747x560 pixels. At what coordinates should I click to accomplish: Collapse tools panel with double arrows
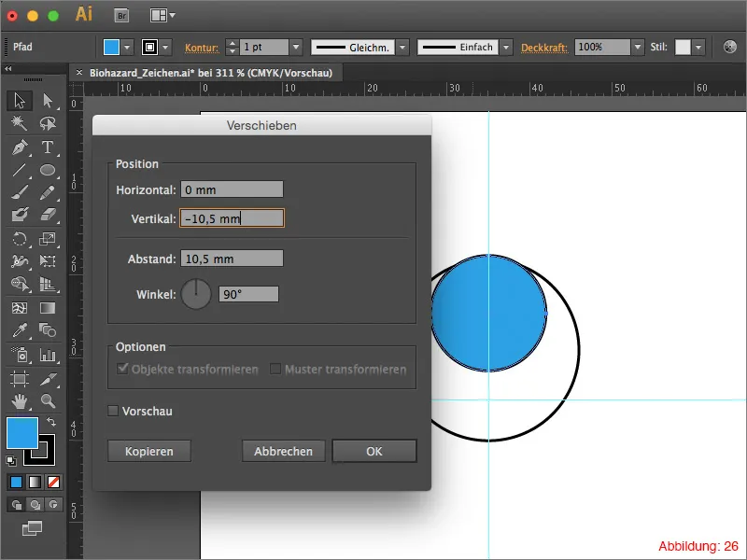coord(8,68)
